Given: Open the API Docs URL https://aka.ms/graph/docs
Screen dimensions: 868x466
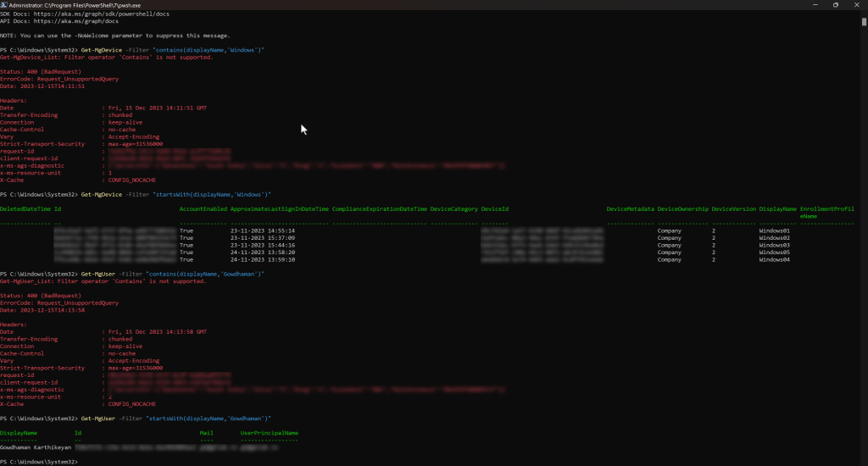Looking at the screenshot, I should 75,21.
